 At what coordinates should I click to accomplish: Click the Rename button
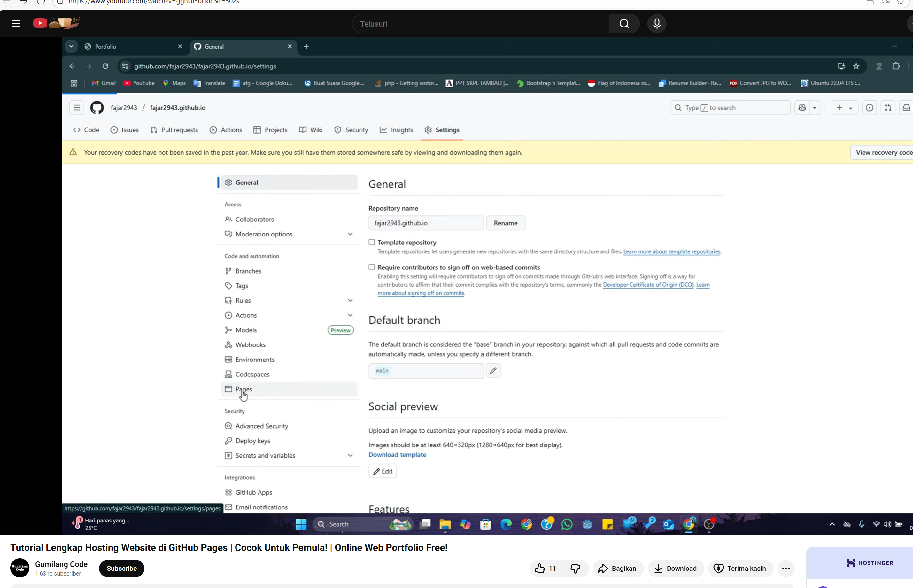(x=506, y=223)
